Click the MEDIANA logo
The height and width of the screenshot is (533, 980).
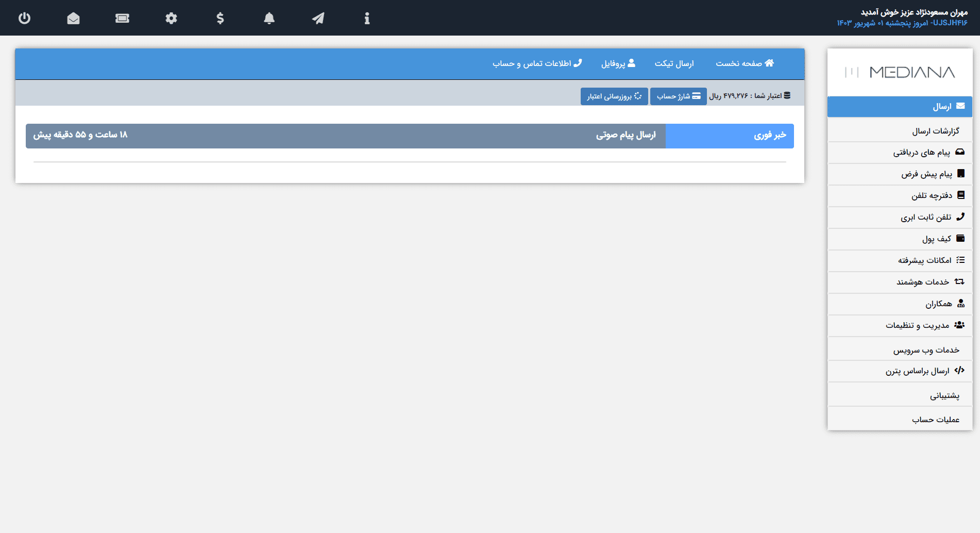(x=900, y=72)
